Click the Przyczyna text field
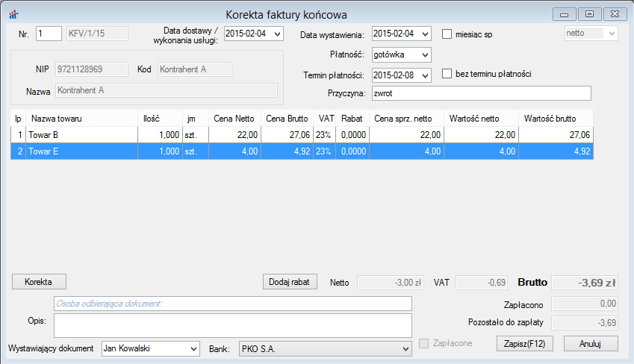 pyautogui.click(x=481, y=93)
